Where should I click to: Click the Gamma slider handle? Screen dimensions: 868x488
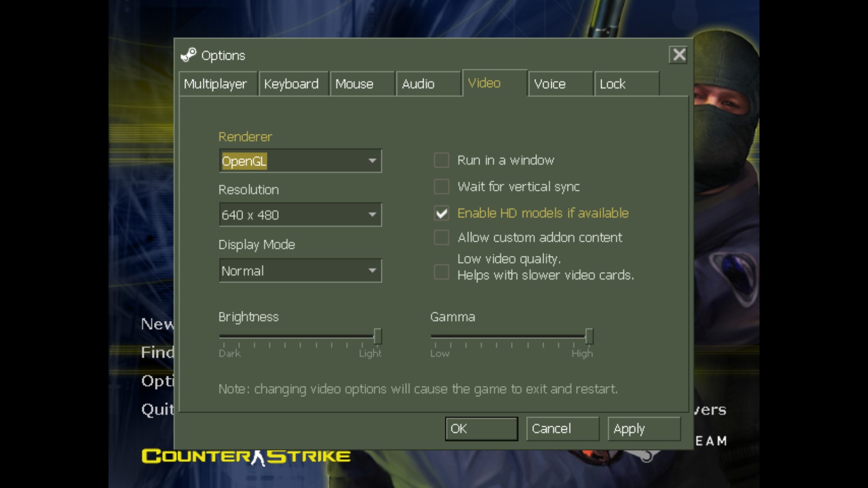click(589, 336)
